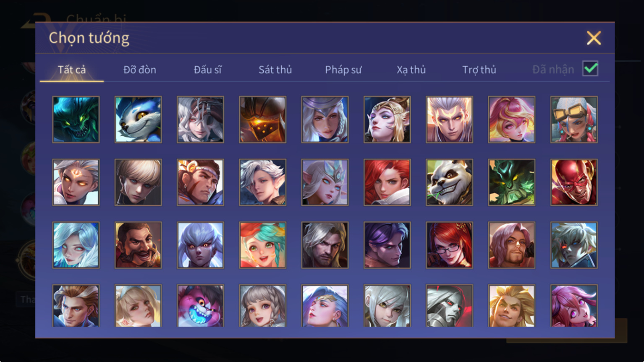Screen dimensions: 644x362
Task: Choose the panda hero portrait
Action: (449, 182)
